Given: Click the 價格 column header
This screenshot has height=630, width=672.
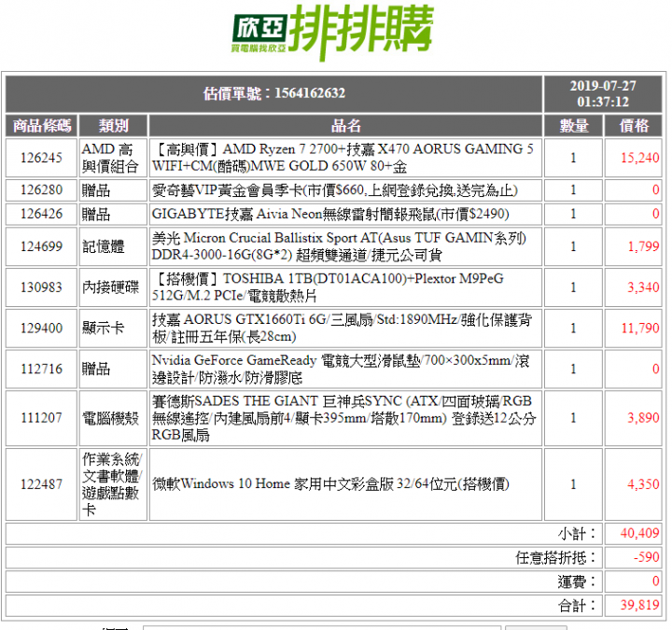Looking at the screenshot, I should [x=634, y=126].
